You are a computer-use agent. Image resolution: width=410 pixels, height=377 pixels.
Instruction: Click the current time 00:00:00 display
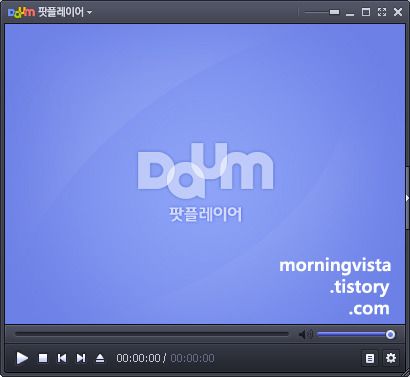tap(138, 358)
